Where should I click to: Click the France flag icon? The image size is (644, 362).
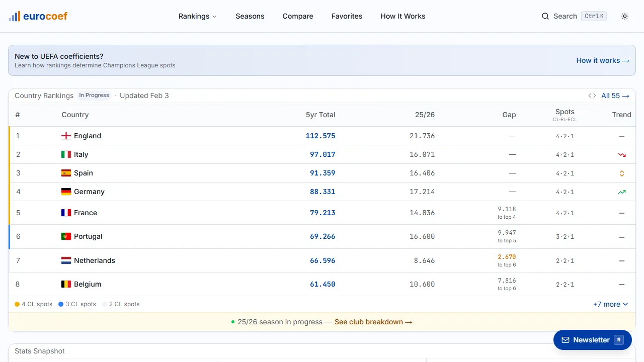[66, 213]
